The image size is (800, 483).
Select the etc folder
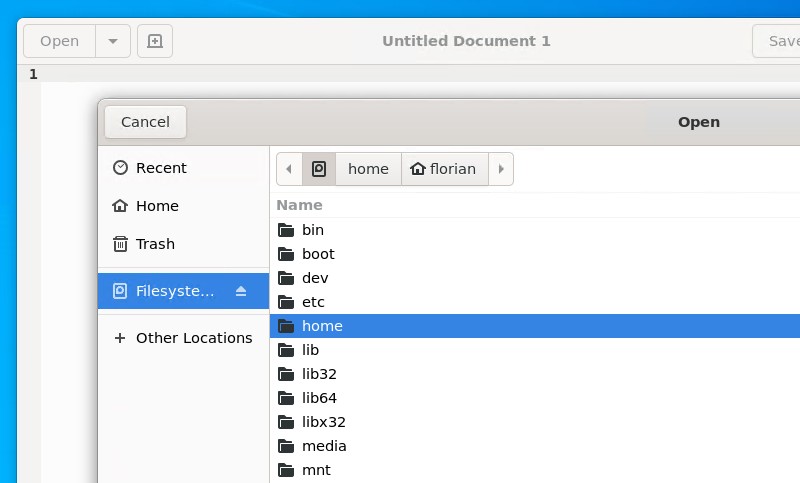pyautogui.click(x=313, y=302)
